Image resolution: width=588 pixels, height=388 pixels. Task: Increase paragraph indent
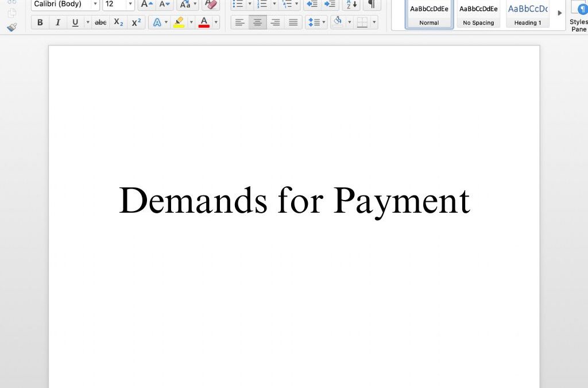(x=330, y=5)
